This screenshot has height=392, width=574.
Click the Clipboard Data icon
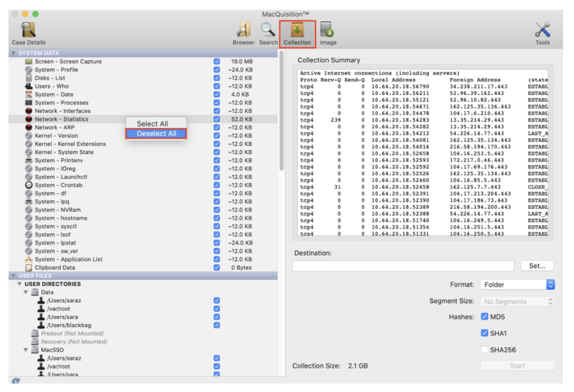click(29, 268)
